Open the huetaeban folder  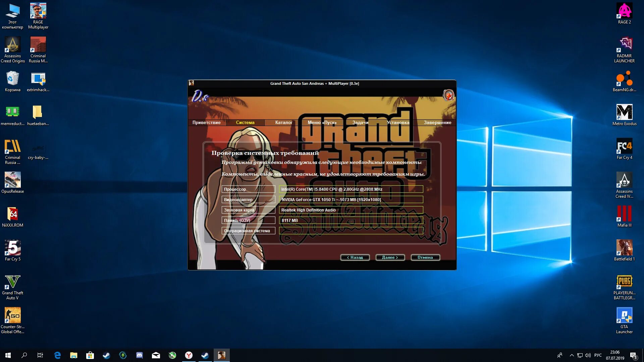[x=38, y=115]
